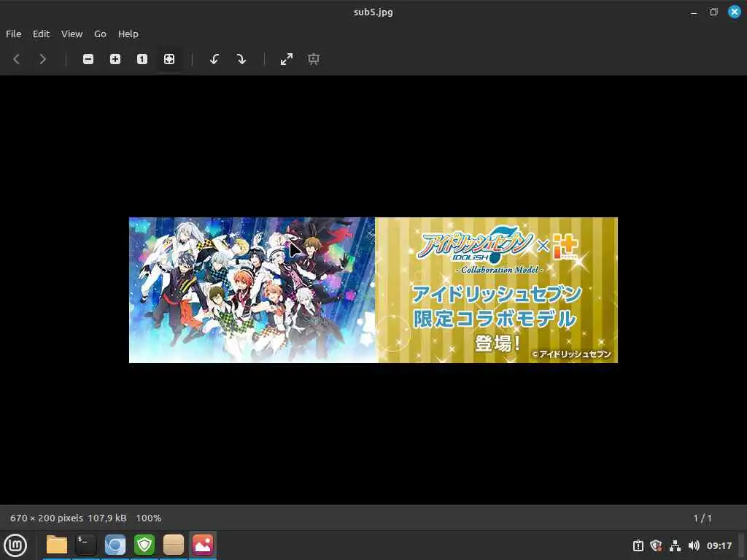Go to the next image arrow
Screen dimensions: 747x560
[x=42, y=59]
